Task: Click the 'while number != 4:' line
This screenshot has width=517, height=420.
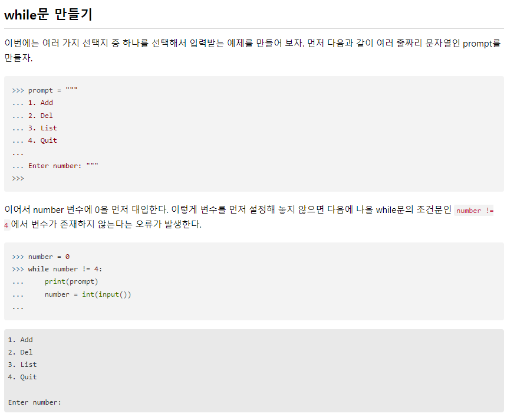Action: pos(65,269)
